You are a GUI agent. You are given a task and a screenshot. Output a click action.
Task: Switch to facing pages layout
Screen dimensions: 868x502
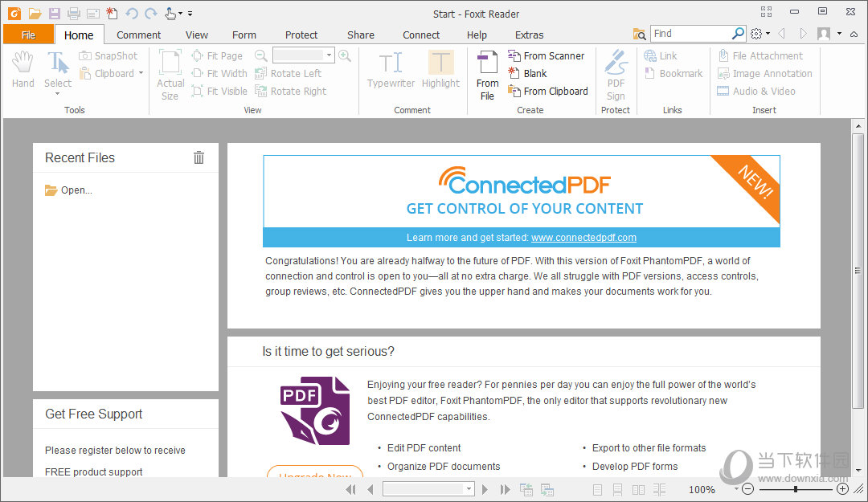[x=638, y=490]
